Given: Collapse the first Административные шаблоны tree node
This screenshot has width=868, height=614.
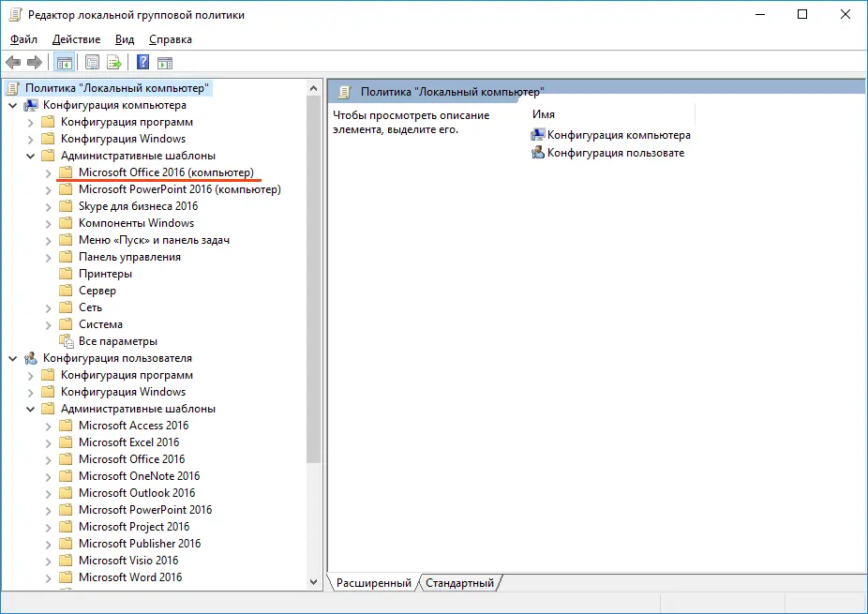Looking at the screenshot, I should (x=31, y=156).
